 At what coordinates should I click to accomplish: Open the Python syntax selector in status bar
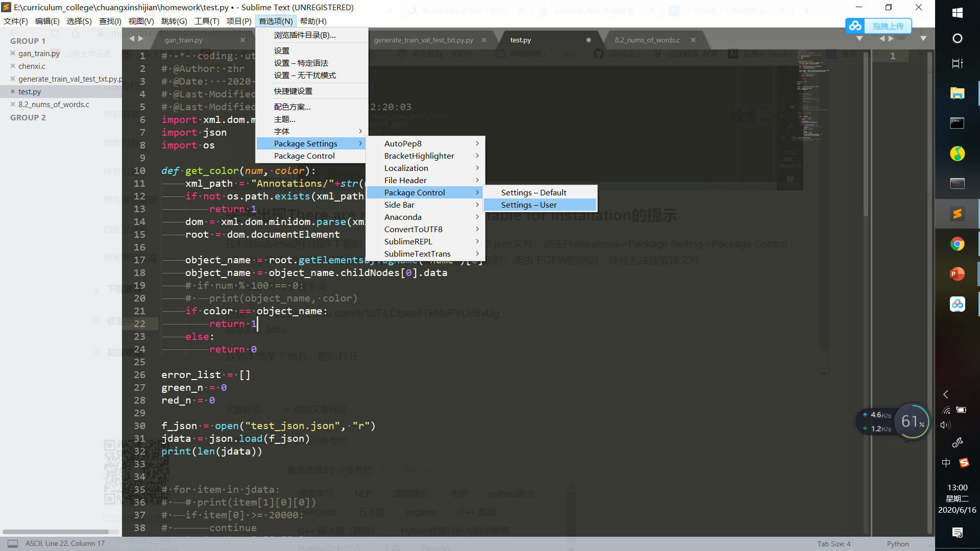[898, 544]
